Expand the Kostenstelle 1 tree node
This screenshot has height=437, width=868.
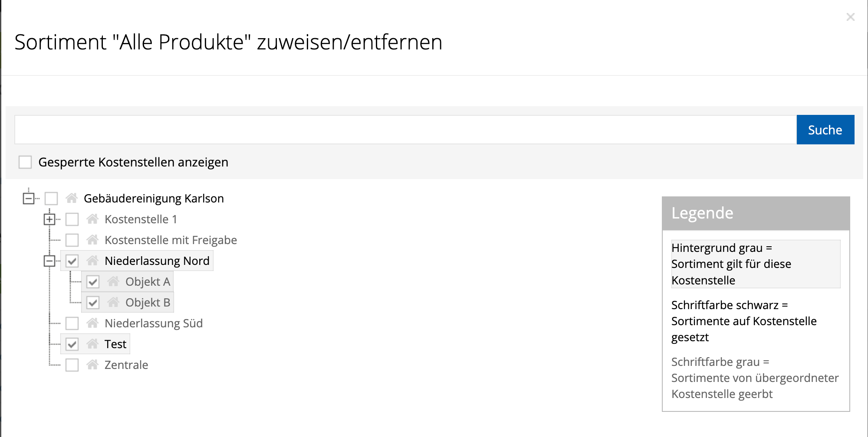49,219
